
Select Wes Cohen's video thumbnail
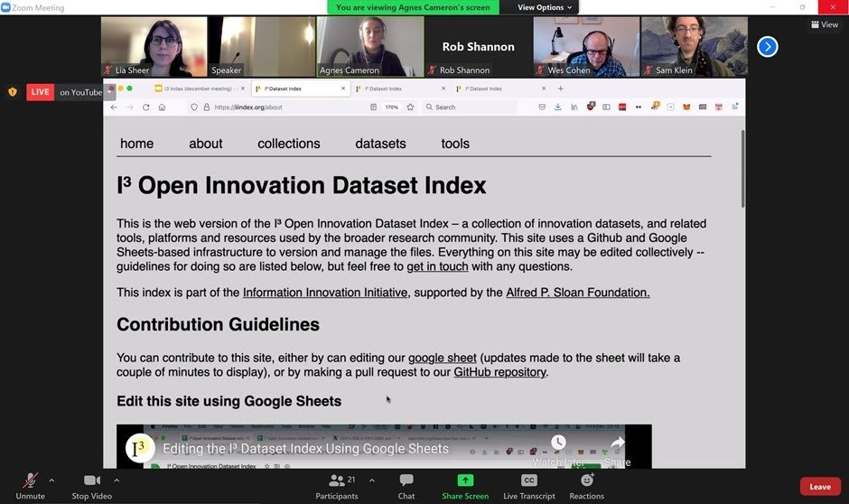pos(586,46)
